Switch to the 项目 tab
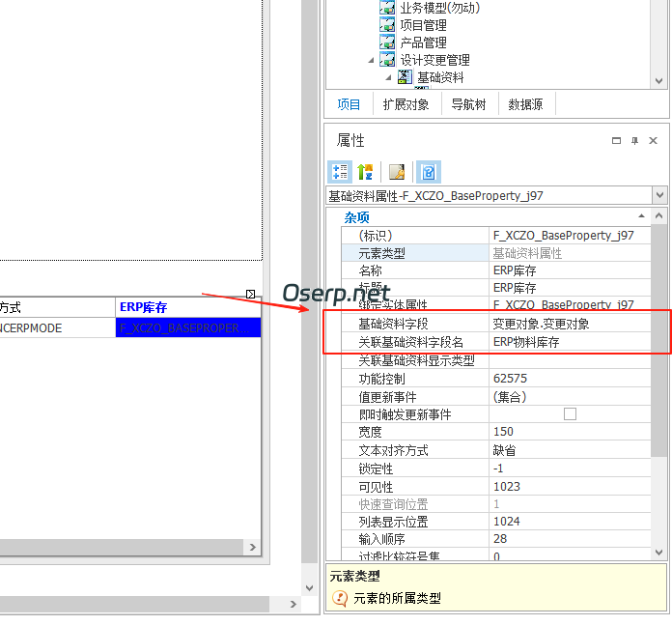The height and width of the screenshot is (625, 672). tap(349, 104)
